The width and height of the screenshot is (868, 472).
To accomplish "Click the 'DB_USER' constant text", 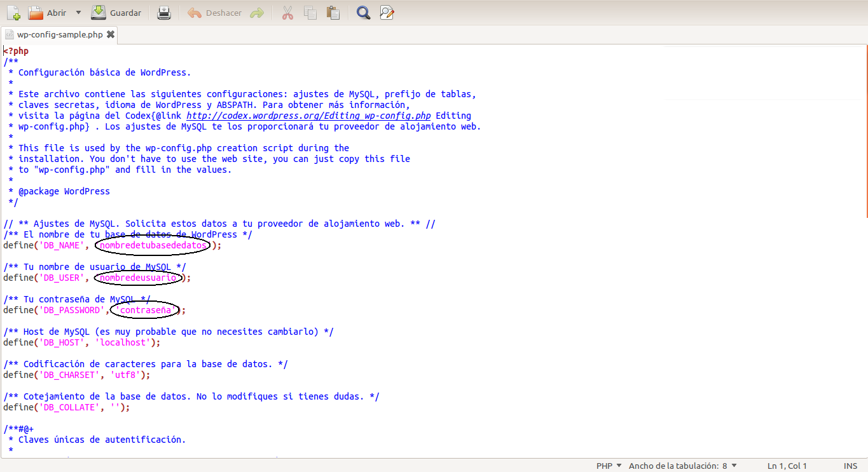I will pyautogui.click(x=62, y=278).
